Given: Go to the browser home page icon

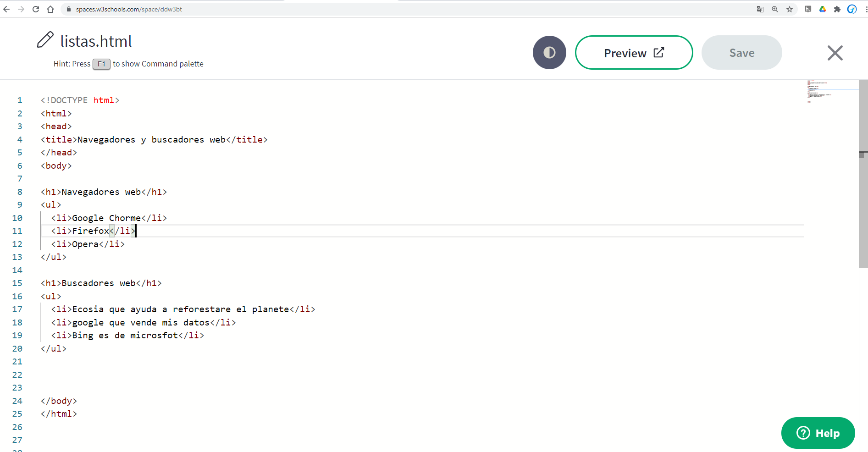Looking at the screenshot, I should point(50,9).
